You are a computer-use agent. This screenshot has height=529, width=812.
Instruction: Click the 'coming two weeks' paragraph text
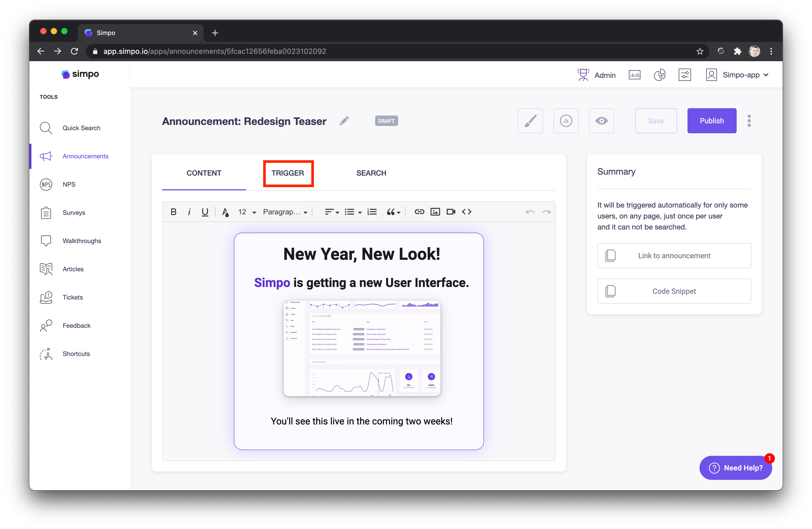pyautogui.click(x=362, y=421)
